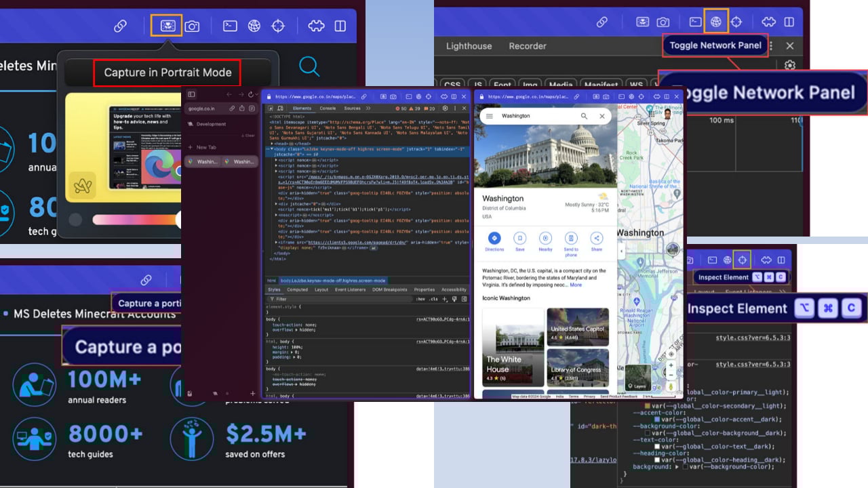This screenshot has width=868, height=488.
Task: Click camera icon in DevTools window title bar
Action: click(393, 97)
